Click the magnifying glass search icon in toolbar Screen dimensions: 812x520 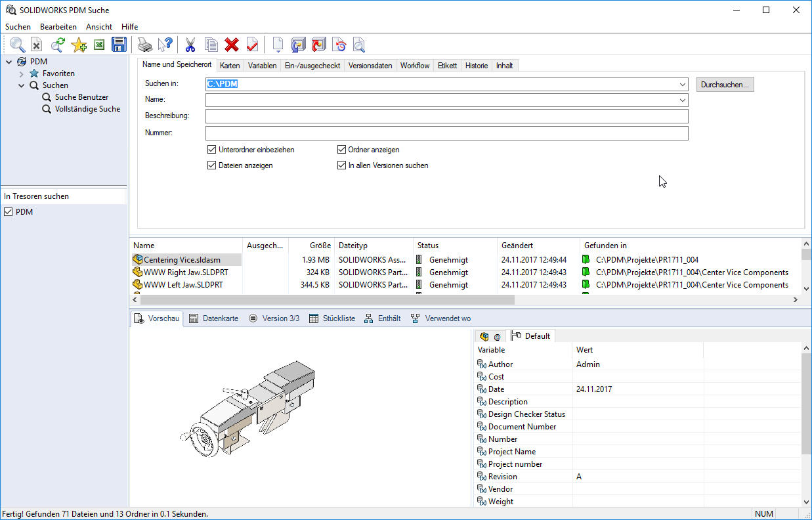click(17, 45)
